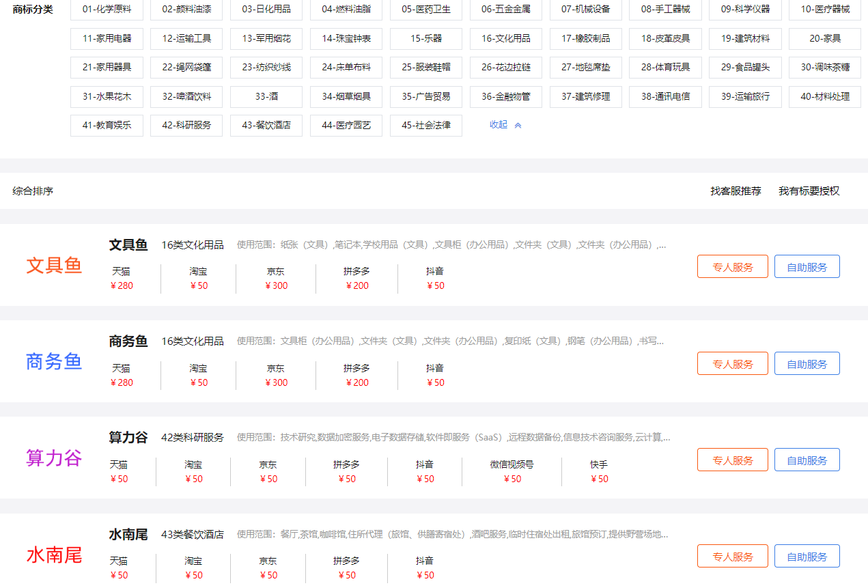Click 专人服务 for 文具鱼 trademark
The height and width of the screenshot is (588, 868).
pos(732,267)
